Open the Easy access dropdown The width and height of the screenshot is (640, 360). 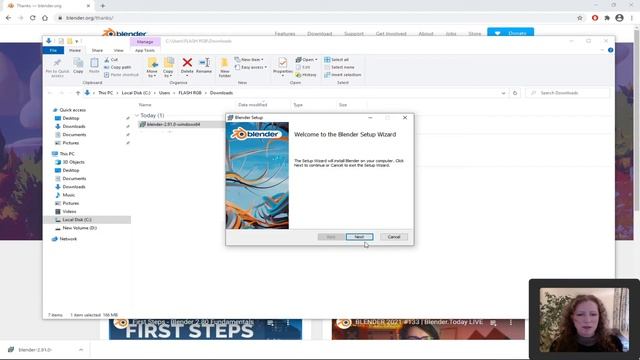click(251, 67)
